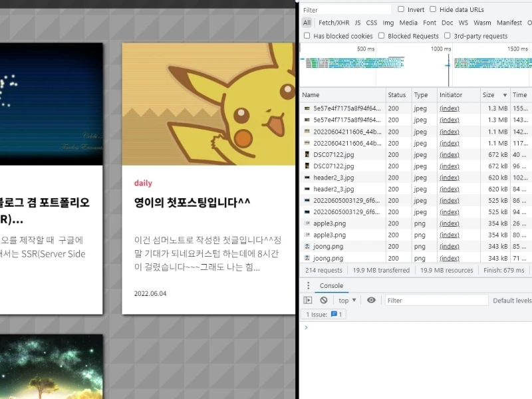Show the console sidebar
Screen dimensions: 532x399
308,301
